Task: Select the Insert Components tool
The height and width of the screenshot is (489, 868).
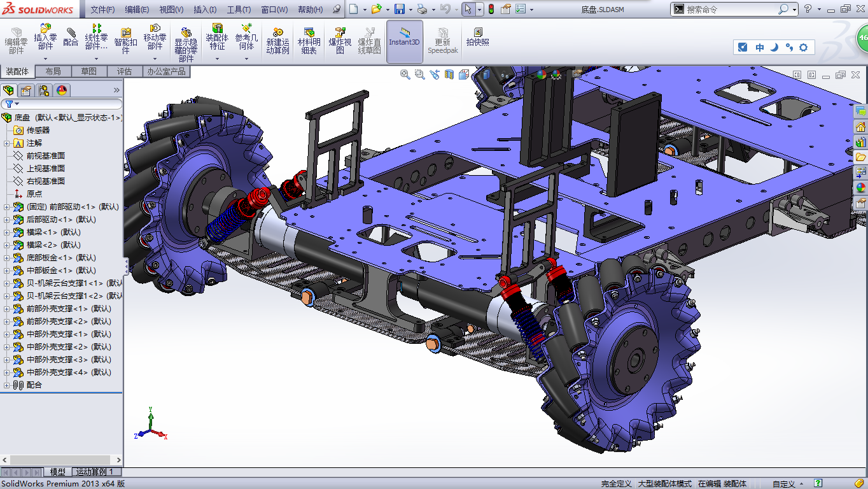Action: (45, 37)
